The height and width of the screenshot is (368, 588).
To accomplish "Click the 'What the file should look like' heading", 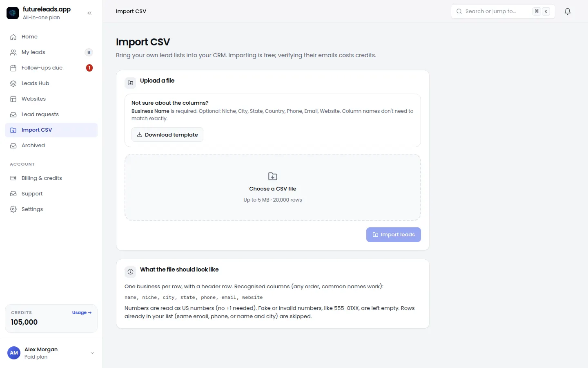I will click(179, 269).
